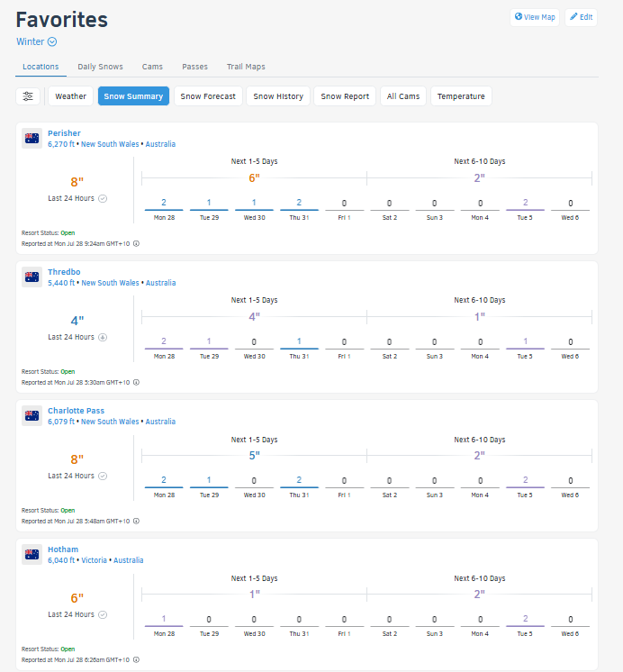Click Perisher's Mon 28 snowfall value

164,203
